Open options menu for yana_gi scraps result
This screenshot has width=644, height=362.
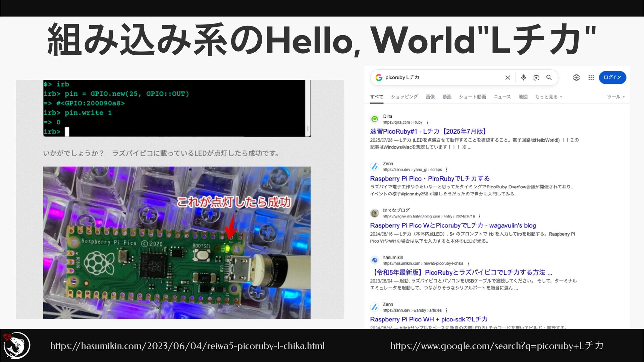(446, 170)
